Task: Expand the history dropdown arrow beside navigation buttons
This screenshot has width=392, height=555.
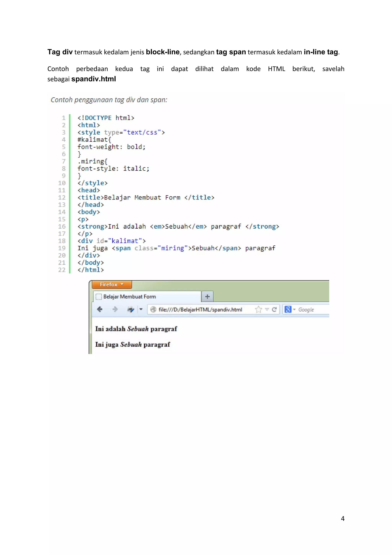Action: click(x=141, y=309)
